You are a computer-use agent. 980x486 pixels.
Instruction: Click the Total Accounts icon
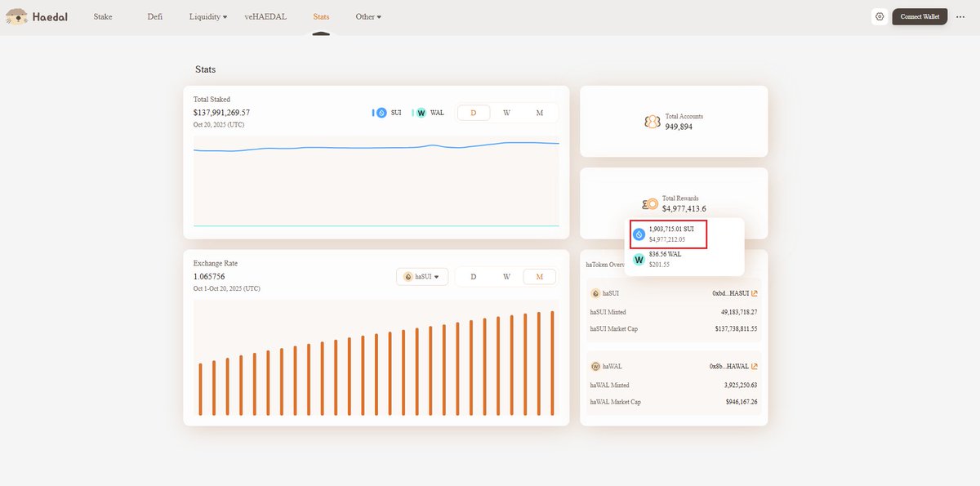pyautogui.click(x=652, y=122)
